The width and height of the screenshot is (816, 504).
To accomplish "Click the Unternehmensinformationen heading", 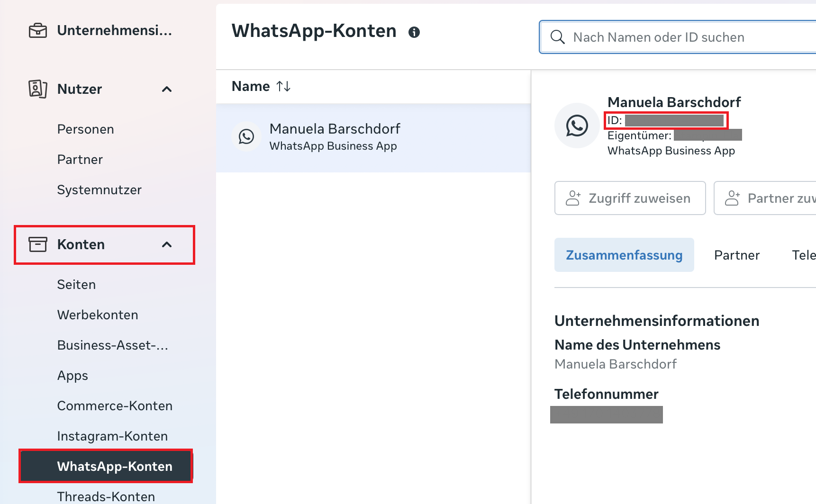I will coord(657,321).
